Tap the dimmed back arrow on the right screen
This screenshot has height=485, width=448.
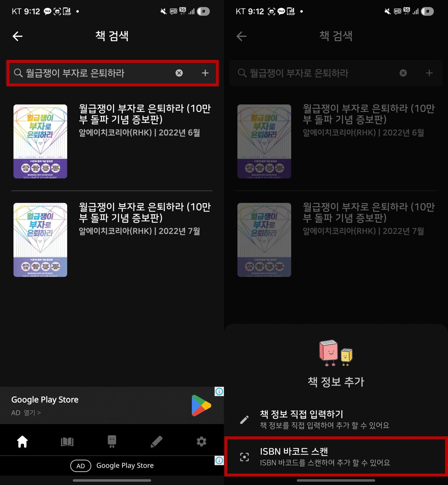[241, 36]
